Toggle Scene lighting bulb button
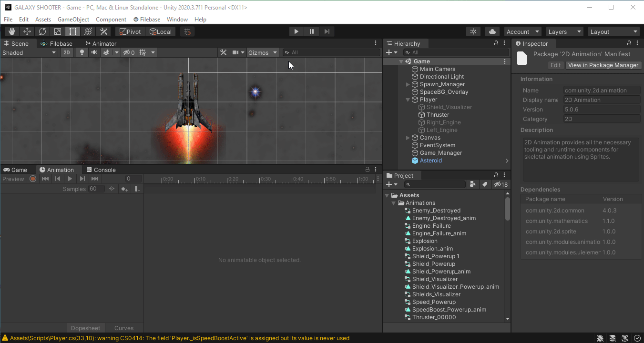The width and height of the screenshot is (644, 343). click(x=82, y=52)
